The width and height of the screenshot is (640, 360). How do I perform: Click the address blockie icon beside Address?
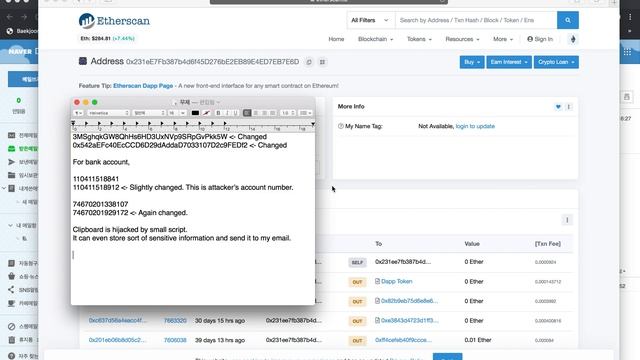pyautogui.click(x=83, y=61)
